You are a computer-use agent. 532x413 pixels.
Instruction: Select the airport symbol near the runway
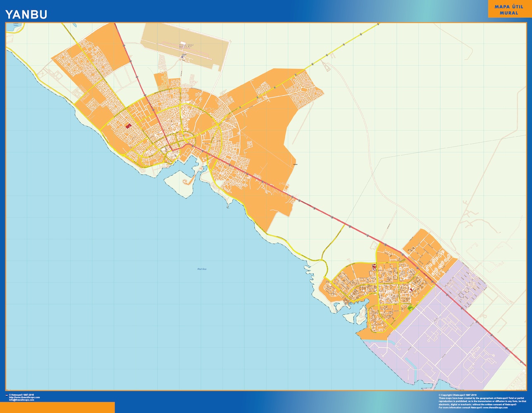coord(182,57)
